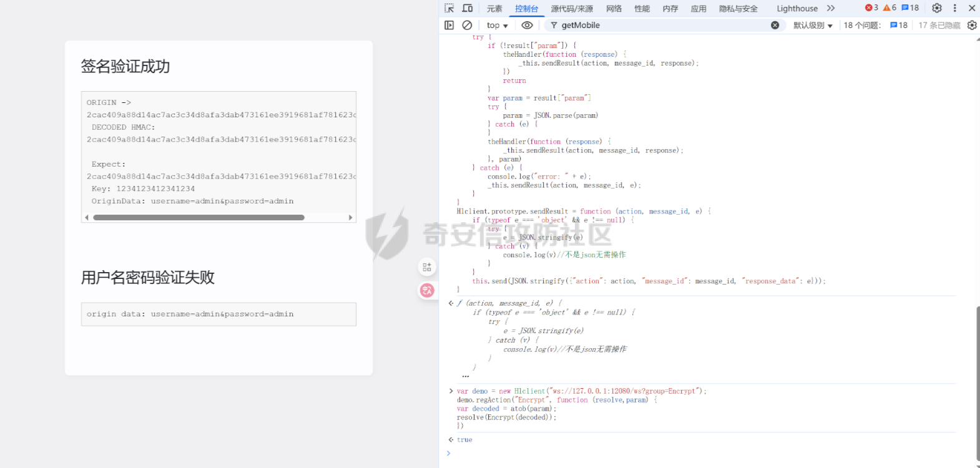Open console settings gear in filter bar
The width and height of the screenshot is (980, 468).
(972, 25)
